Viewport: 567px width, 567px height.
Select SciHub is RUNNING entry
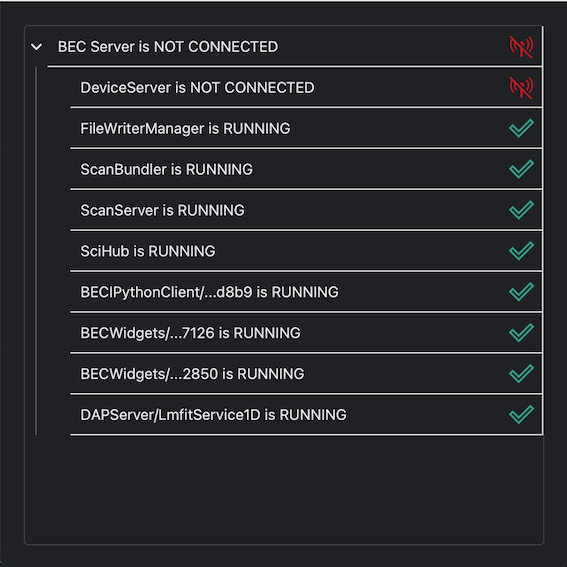(306, 251)
